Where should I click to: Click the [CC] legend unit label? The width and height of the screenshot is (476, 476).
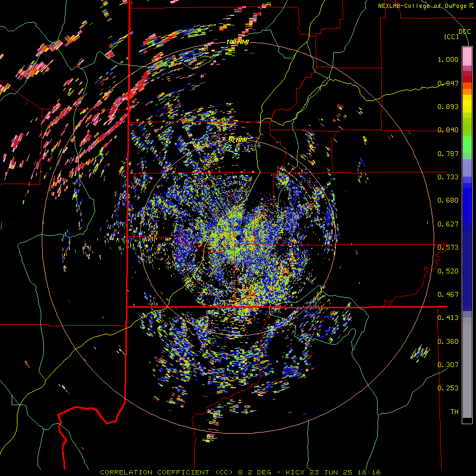[x=452, y=36]
